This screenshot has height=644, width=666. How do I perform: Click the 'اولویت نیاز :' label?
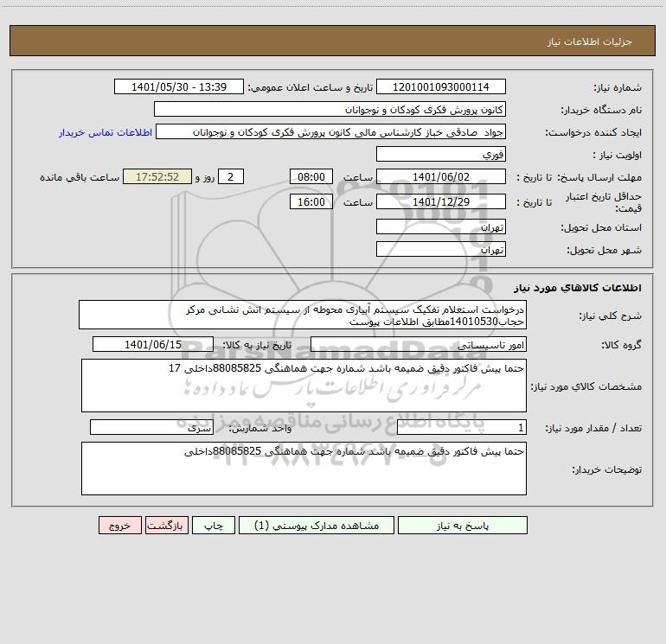(x=618, y=155)
